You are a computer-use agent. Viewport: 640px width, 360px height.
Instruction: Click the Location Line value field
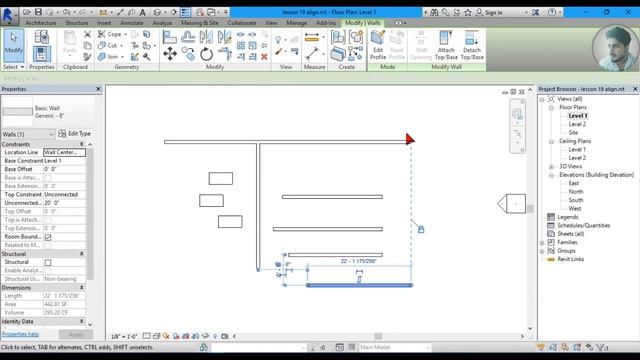click(x=64, y=152)
